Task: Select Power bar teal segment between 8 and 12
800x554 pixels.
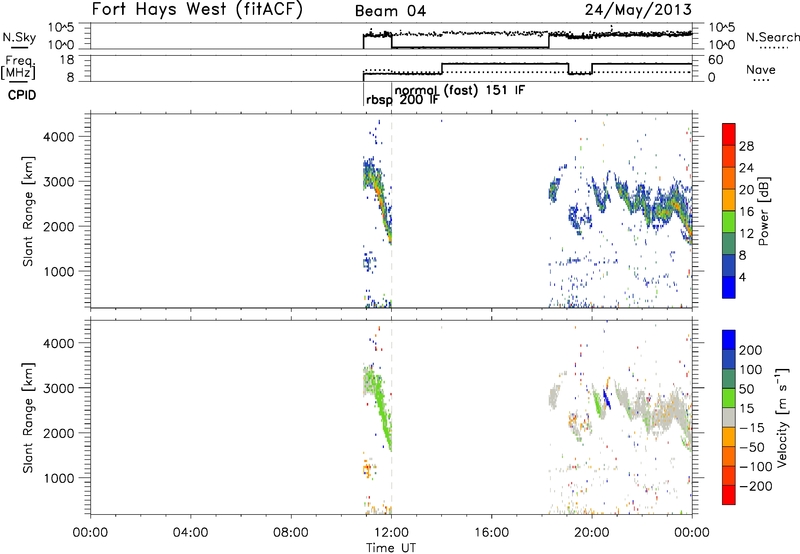Action: tap(729, 243)
